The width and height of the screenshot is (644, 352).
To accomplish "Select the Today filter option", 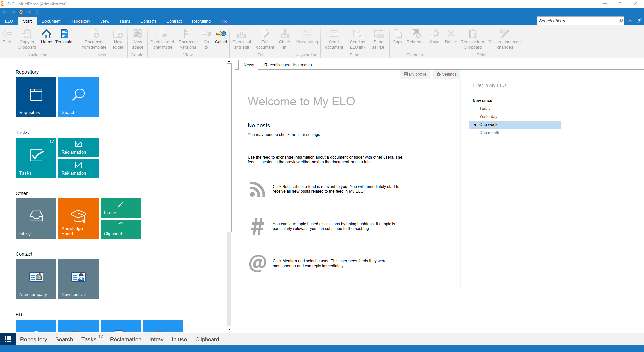I will pos(485,109).
